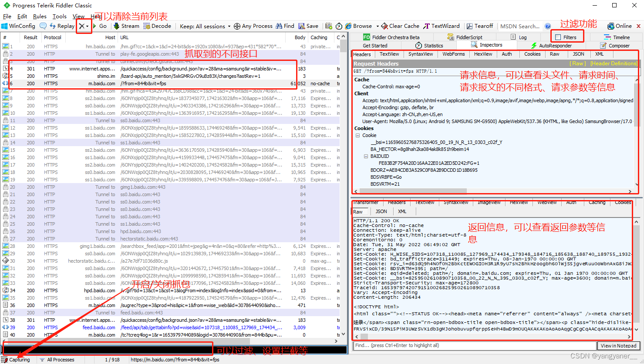Replay the selected session

[x=62, y=26]
